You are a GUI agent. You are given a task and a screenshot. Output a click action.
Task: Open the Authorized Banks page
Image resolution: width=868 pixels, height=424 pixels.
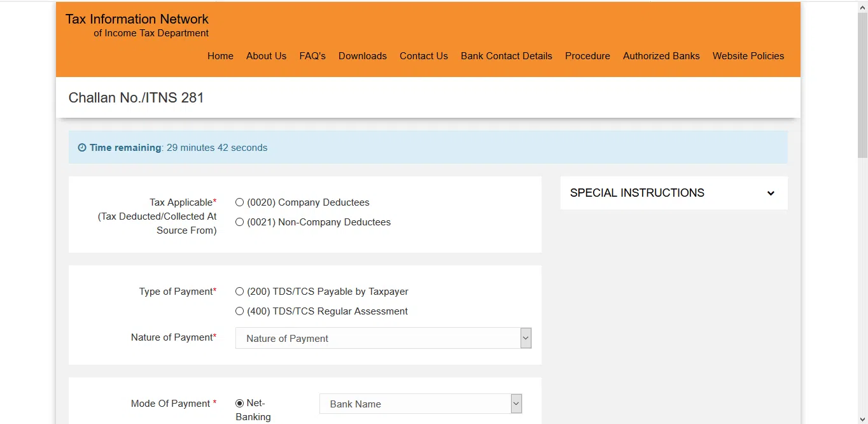(x=661, y=56)
